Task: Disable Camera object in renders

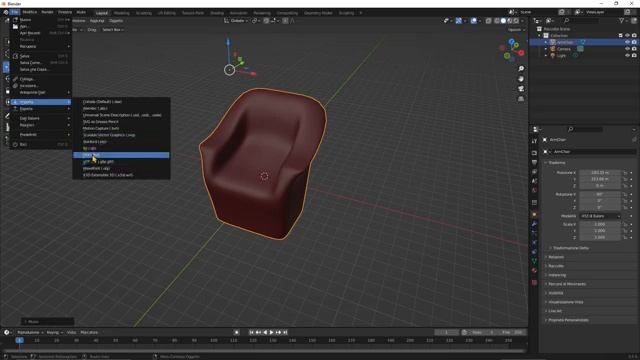Action: 634,49
